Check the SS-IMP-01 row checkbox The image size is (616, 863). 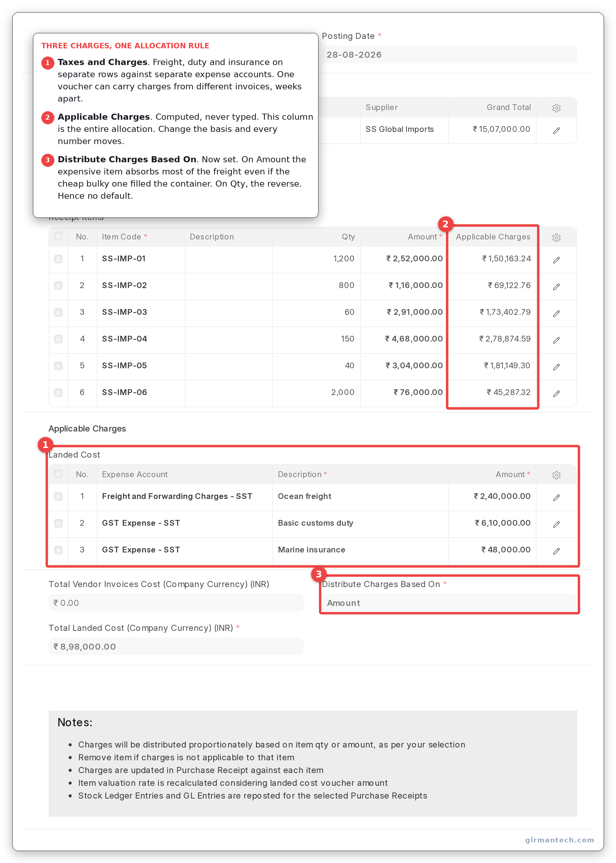click(x=58, y=259)
